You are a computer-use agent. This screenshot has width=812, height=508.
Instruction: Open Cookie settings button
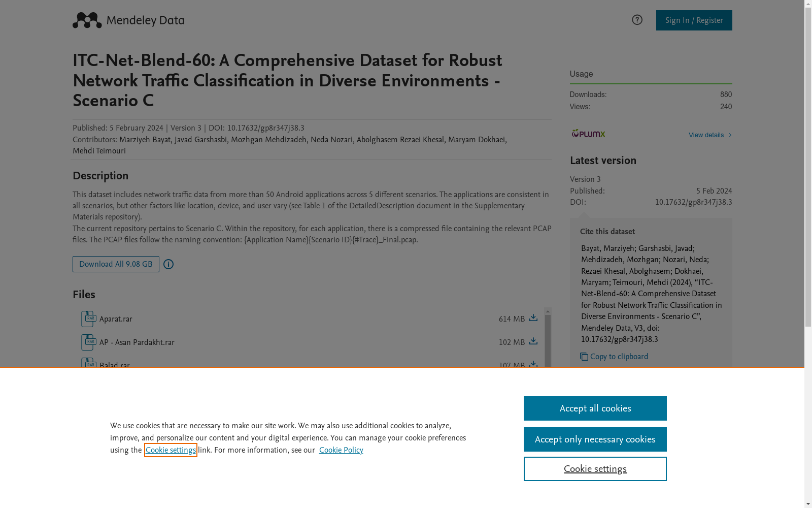tap(595, 469)
